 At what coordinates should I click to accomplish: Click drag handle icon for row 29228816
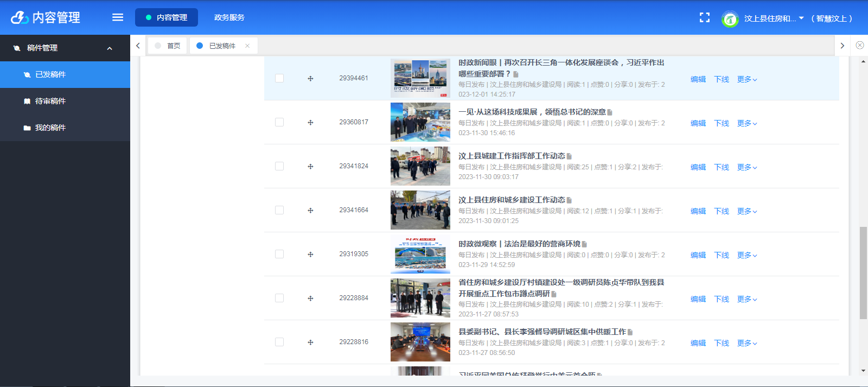(310, 342)
